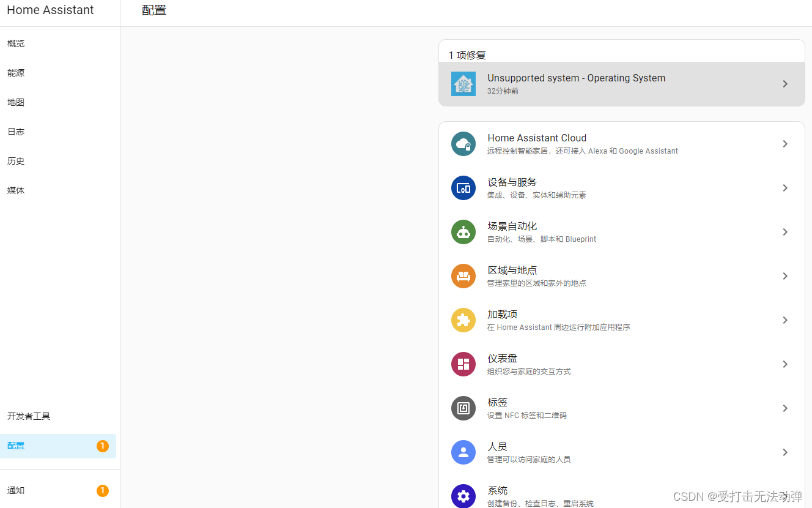Open the 区域与地点 settings entry
Screen dimensions: 812x508
[x=622, y=276]
